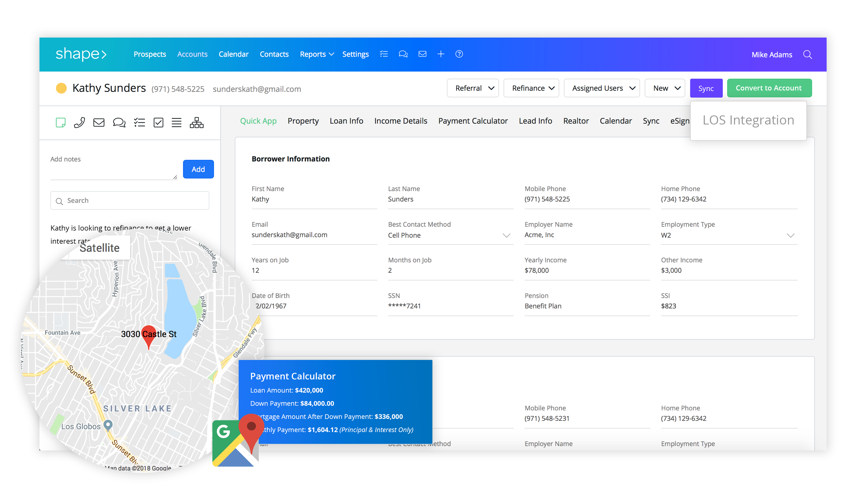Click the help question mark icon
This screenshot has width=868, height=488.
(x=459, y=54)
